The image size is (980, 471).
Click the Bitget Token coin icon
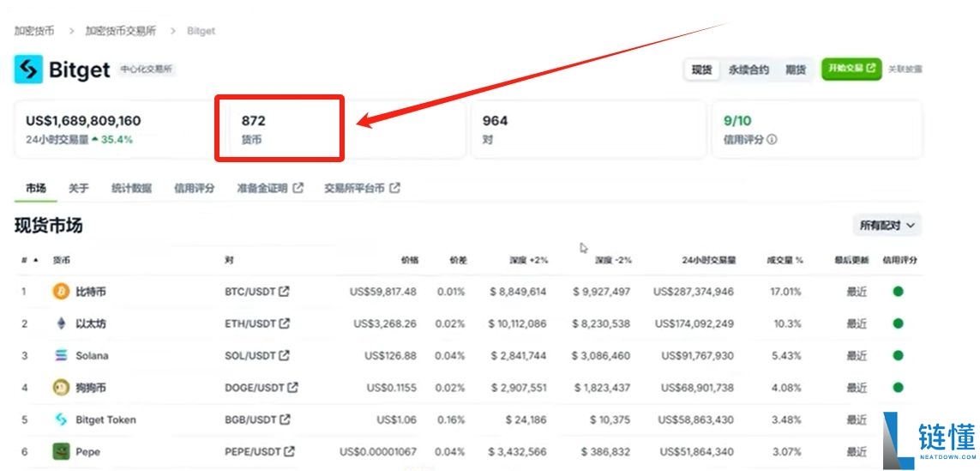(x=61, y=419)
